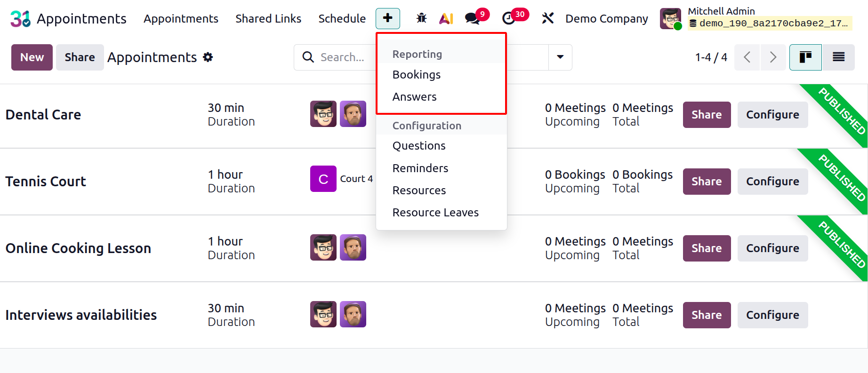The width and height of the screenshot is (868, 373).
Task: Configure the Dental Care appointment
Action: click(x=772, y=115)
